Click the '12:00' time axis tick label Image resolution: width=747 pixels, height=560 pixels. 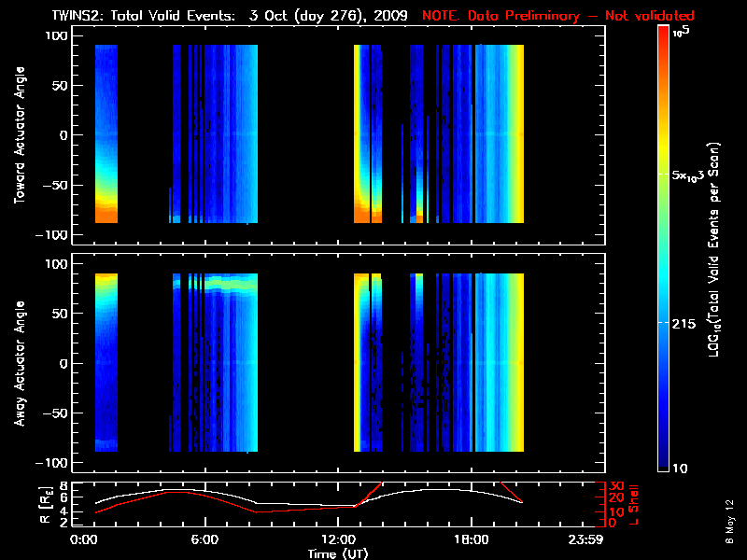pos(337,539)
